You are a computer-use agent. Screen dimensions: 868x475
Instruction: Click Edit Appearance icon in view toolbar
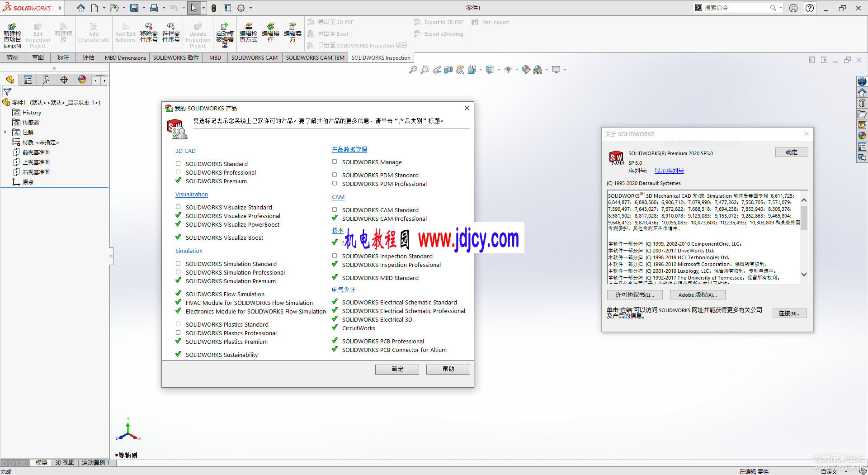(x=526, y=70)
